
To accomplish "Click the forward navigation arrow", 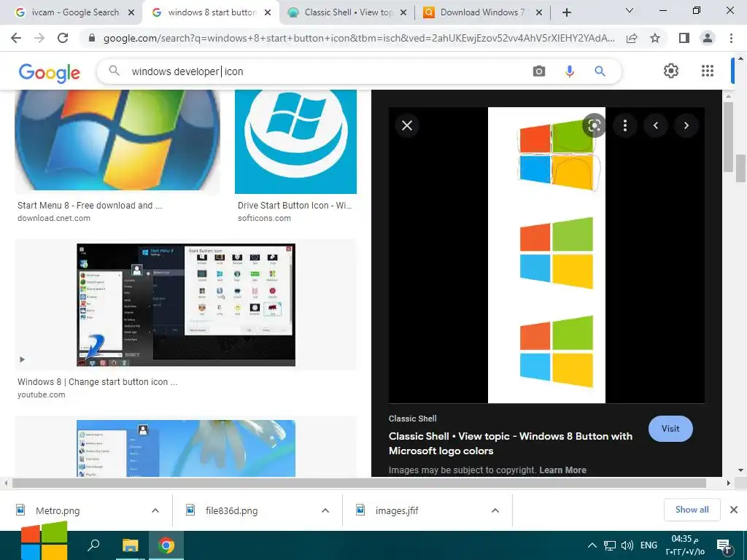I will [39, 38].
